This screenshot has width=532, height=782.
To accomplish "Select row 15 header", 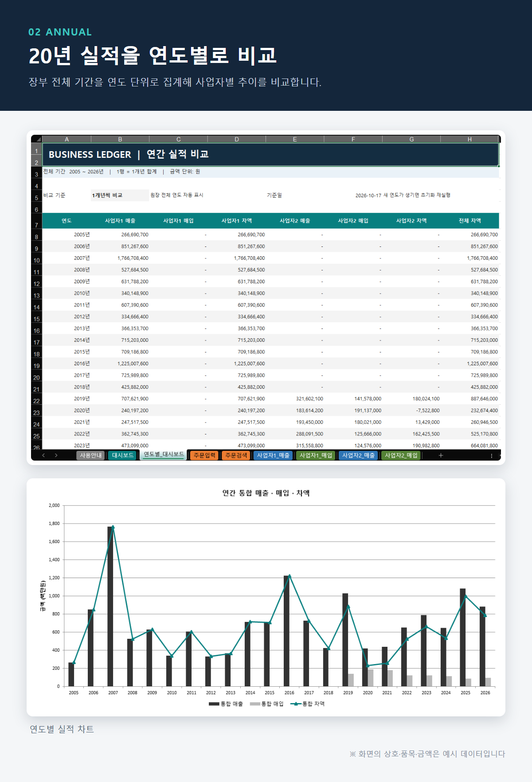I will 36,317.
